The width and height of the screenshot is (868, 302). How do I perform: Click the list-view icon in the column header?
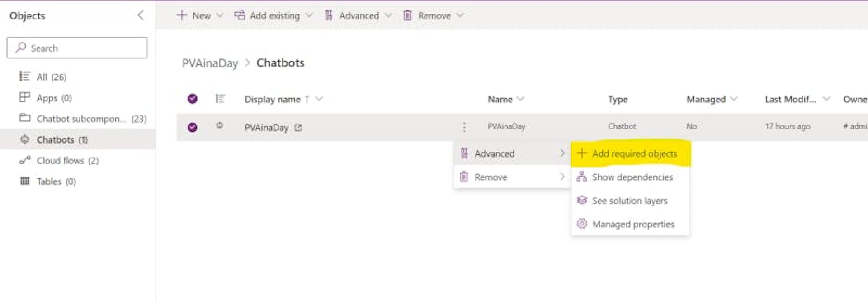[220, 99]
